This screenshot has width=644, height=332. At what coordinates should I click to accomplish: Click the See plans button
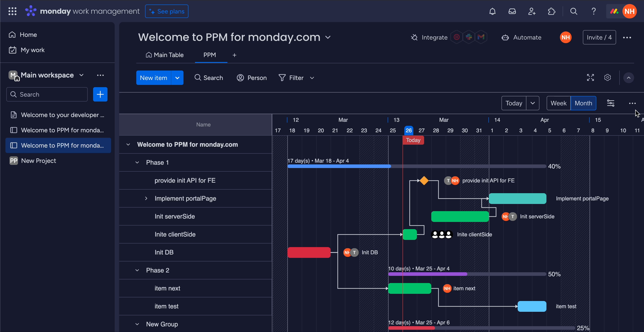click(167, 11)
